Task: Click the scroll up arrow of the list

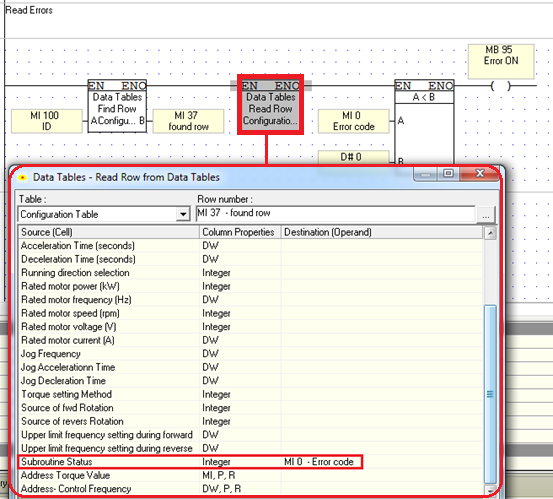Action: point(490,233)
